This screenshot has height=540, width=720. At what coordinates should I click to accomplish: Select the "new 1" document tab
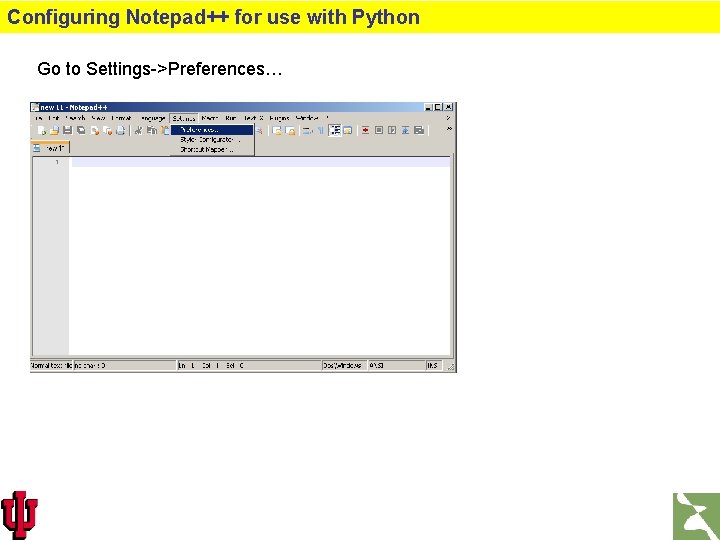50,148
